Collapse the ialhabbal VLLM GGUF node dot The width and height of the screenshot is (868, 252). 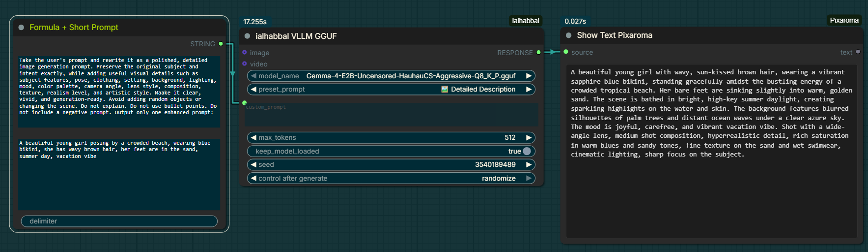click(247, 36)
